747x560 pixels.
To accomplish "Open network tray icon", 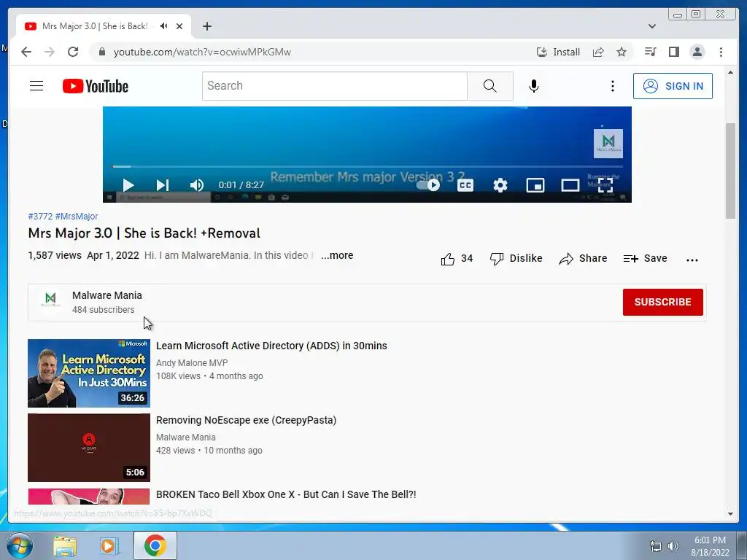I will 656,546.
